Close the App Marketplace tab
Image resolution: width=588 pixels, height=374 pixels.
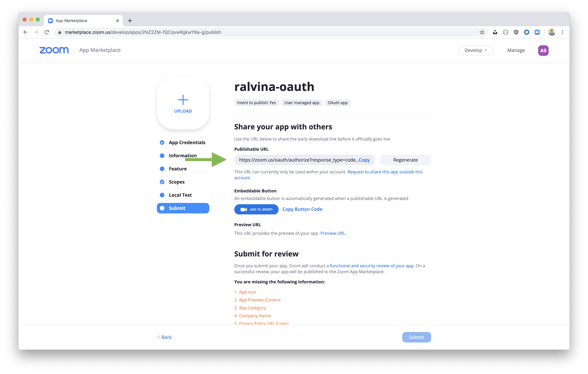pos(117,21)
